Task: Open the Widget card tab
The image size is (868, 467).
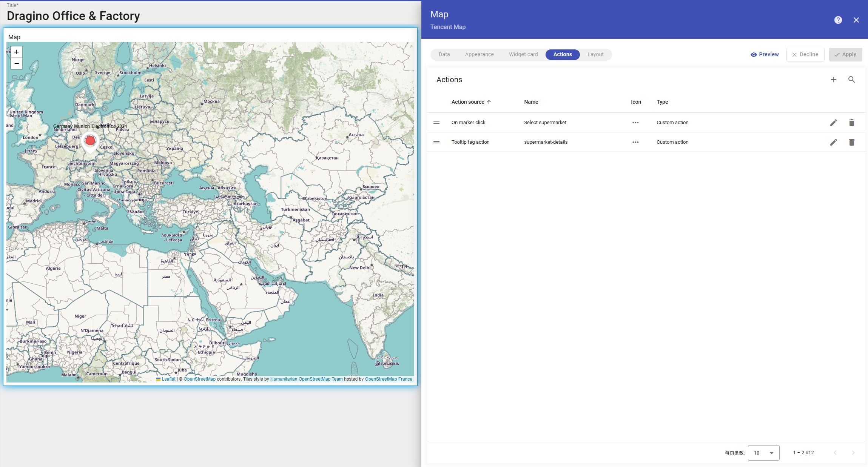Action: pyautogui.click(x=523, y=54)
